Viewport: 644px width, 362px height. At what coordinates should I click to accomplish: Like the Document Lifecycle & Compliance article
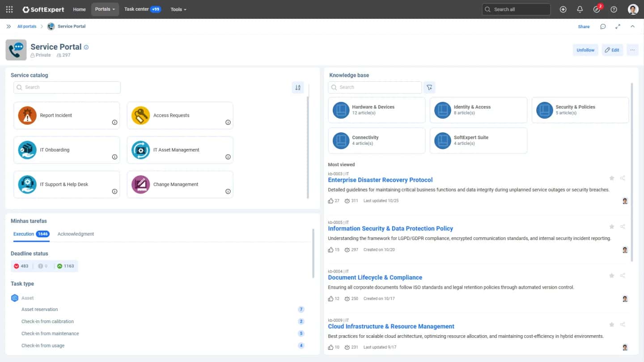point(331,299)
